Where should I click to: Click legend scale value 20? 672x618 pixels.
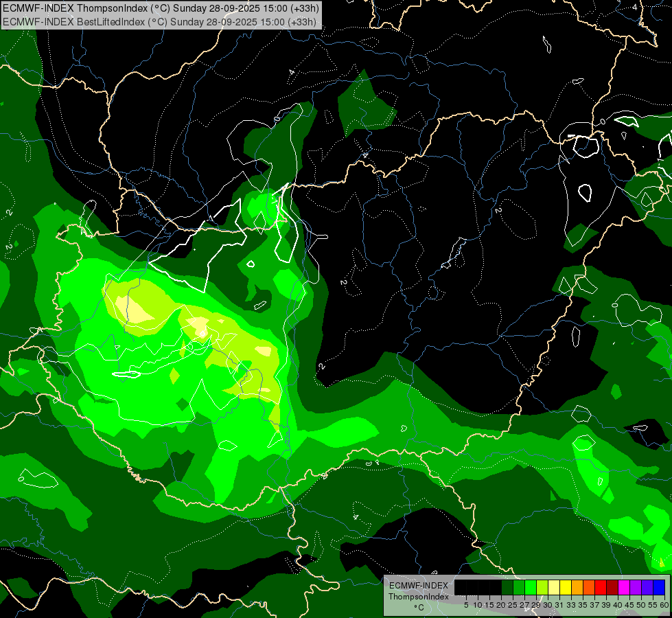pos(502,605)
